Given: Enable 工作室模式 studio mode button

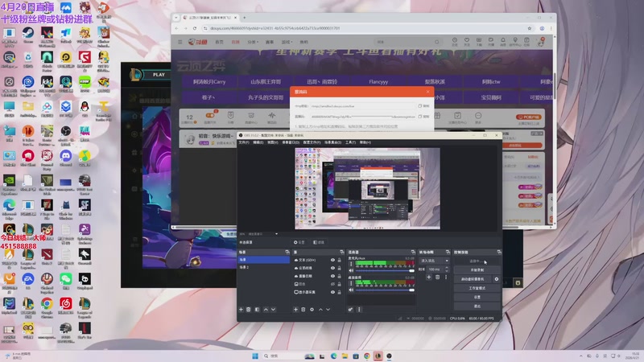Looking at the screenshot, I should tap(477, 288).
